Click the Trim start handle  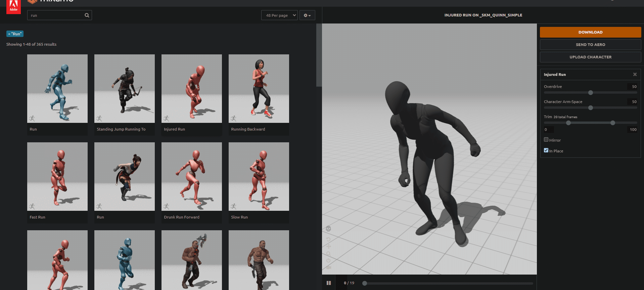pyautogui.click(x=568, y=123)
